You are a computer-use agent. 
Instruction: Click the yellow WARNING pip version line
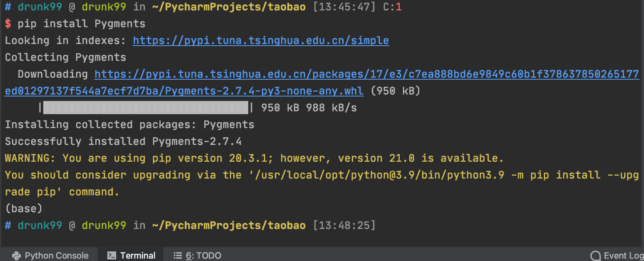(x=254, y=158)
